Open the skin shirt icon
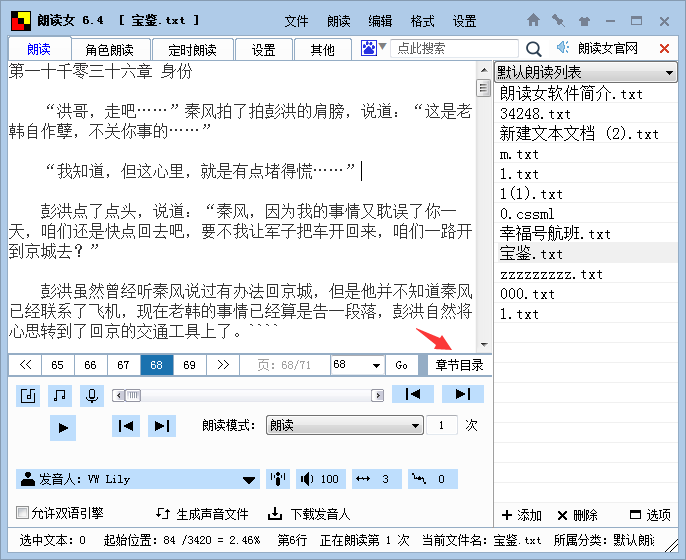The height and width of the screenshot is (560, 686). 584,21
